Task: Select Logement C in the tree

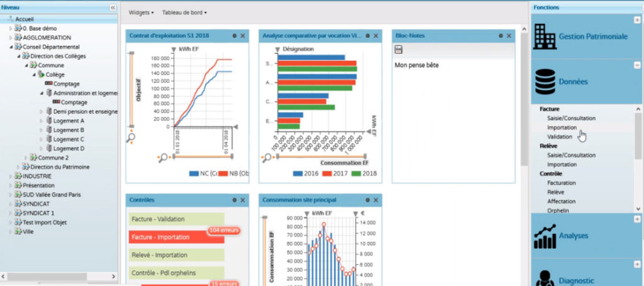Action: pyautogui.click(x=69, y=139)
